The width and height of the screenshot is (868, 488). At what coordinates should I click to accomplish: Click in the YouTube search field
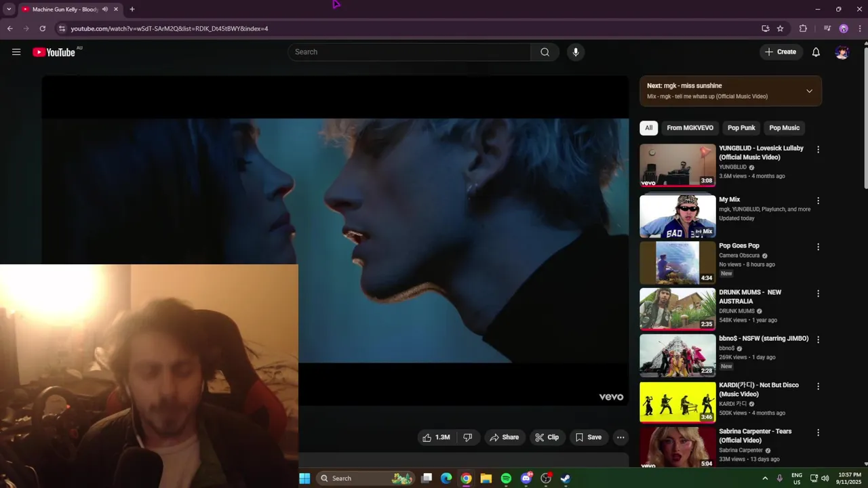(410, 52)
